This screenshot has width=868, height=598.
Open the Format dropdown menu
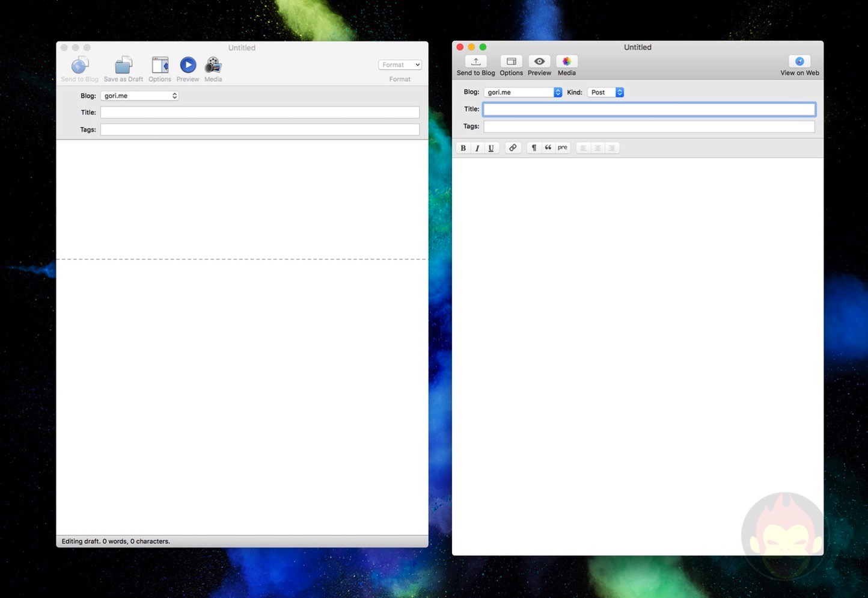click(x=400, y=65)
